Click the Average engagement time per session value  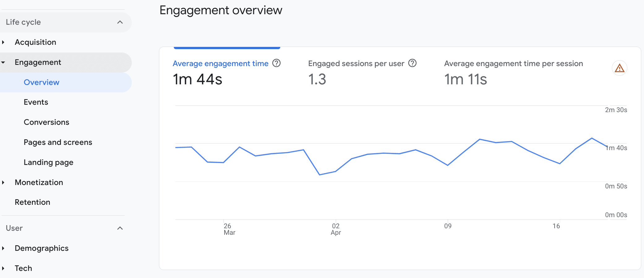(465, 80)
